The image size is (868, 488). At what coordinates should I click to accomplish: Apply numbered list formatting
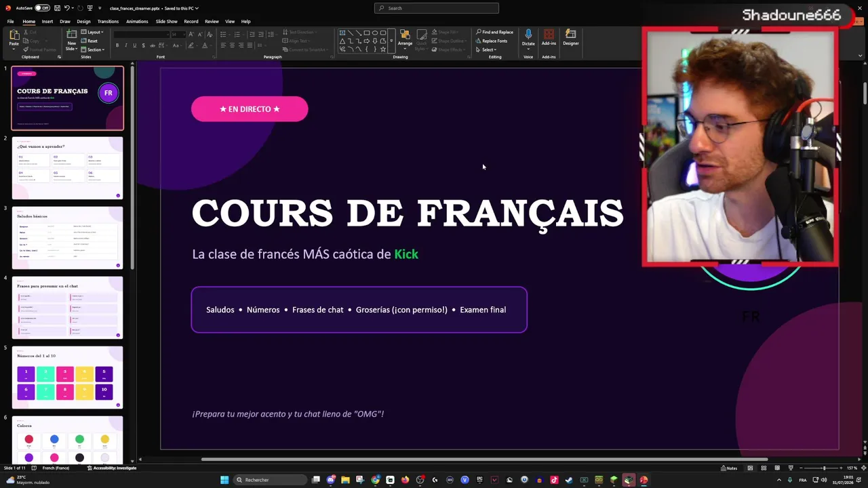[237, 34]
